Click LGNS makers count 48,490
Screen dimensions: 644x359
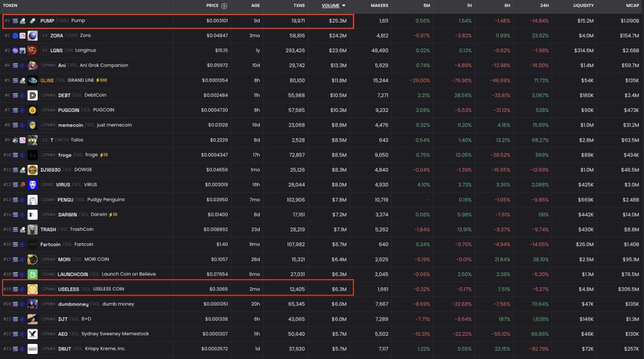(380, 50)
